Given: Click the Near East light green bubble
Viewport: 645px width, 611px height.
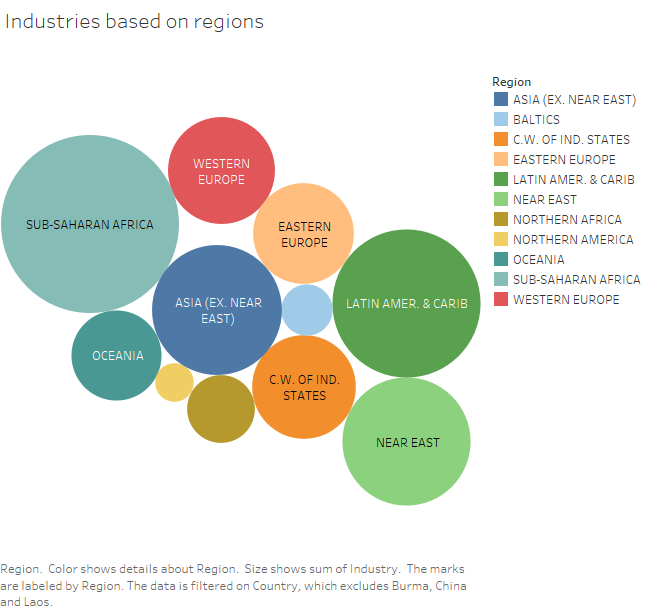Looking at the screenshot, I should point(407,442).
